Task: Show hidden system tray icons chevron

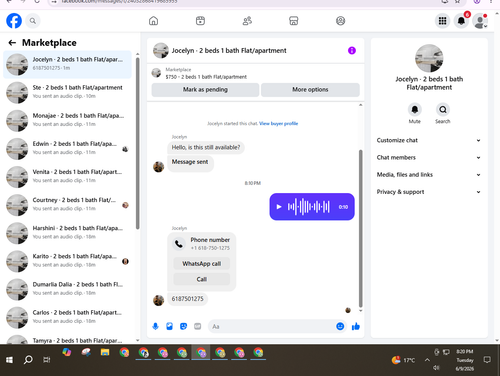Action: pos(427,360)
